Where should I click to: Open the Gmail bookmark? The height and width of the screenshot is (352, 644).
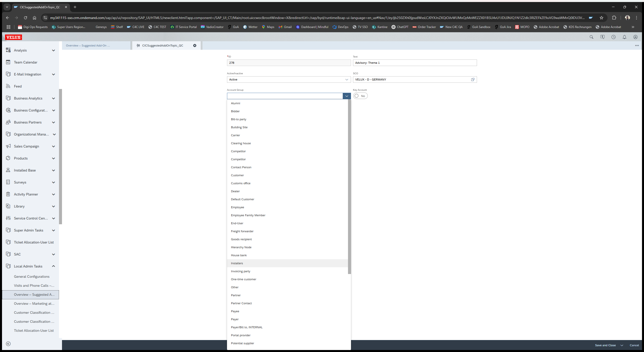(285, 27)
